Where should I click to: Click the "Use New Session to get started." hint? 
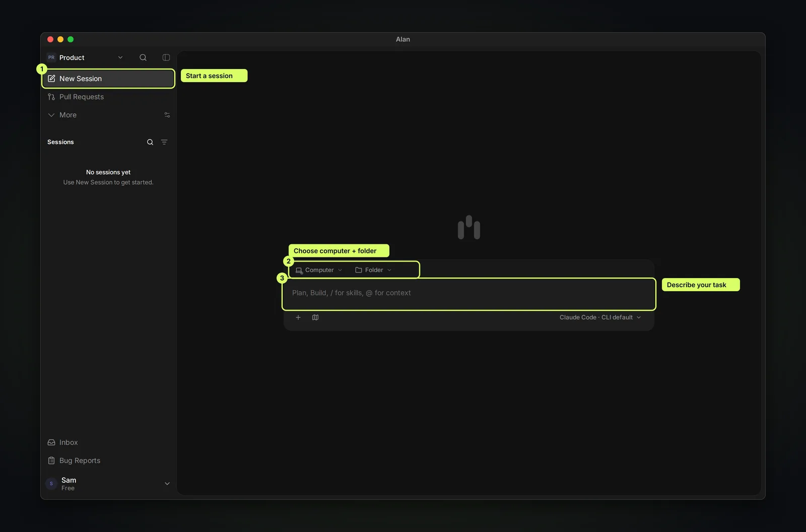point(108,182)
